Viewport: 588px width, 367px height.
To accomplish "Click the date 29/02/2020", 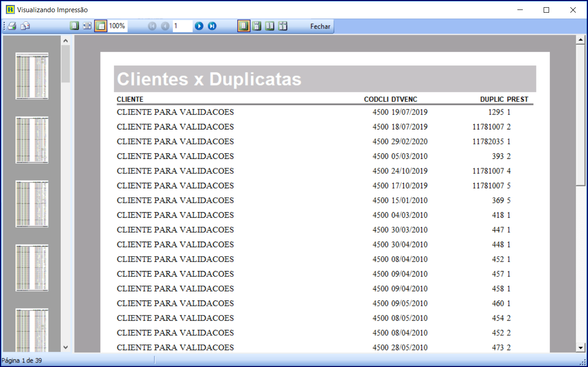I will [x=409, y=142].
